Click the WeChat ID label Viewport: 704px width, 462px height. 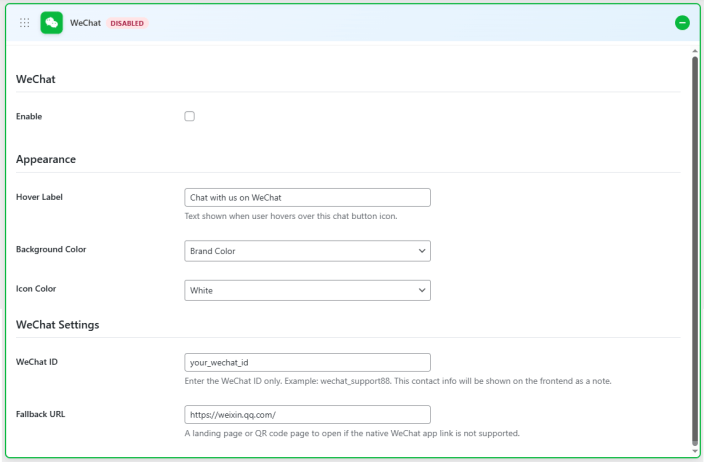click(x=37, y=362)
